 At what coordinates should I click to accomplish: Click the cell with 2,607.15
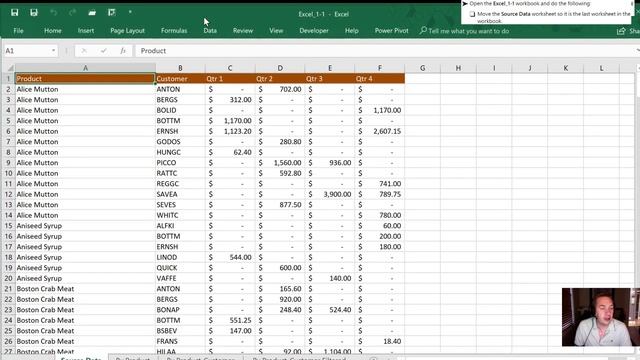pyautogui.click(x=380, y=131)
